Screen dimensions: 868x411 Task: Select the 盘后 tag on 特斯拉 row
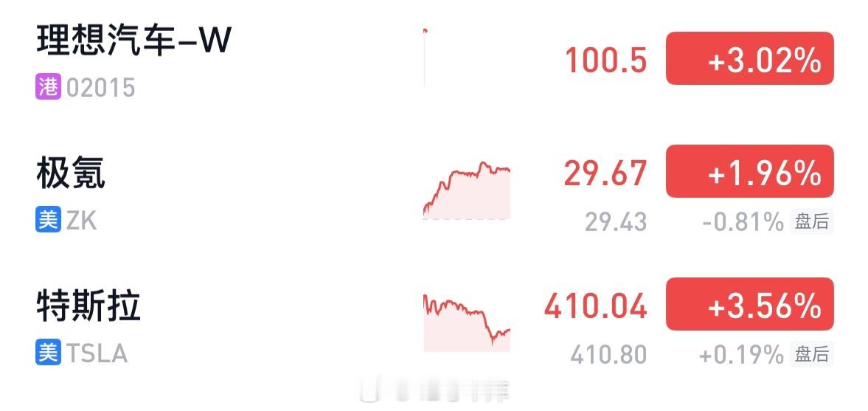(811, 354)
